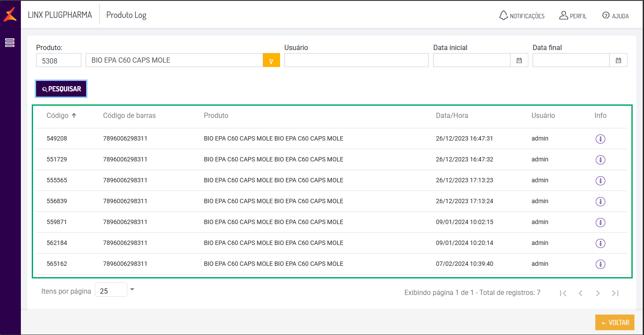This screenshot has height=335, width=644.
Task: Click the Pesquisar button
Action: tap(61, 89)
